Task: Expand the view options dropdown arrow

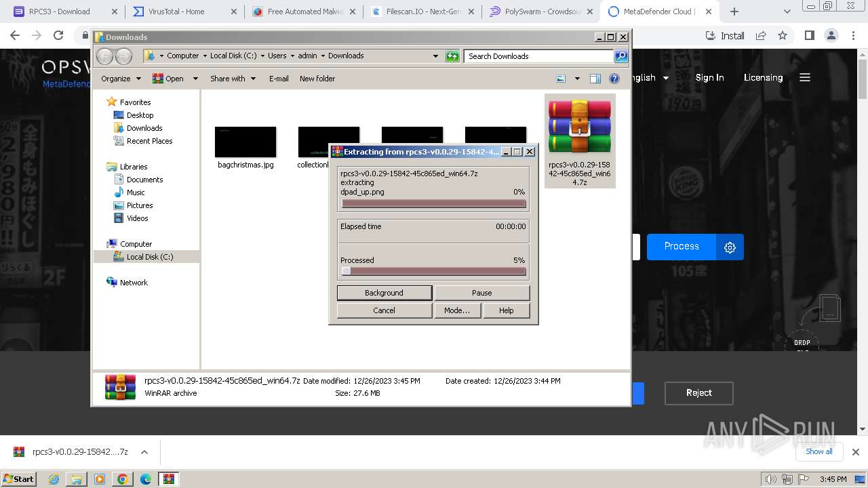Action: [577, 79]
